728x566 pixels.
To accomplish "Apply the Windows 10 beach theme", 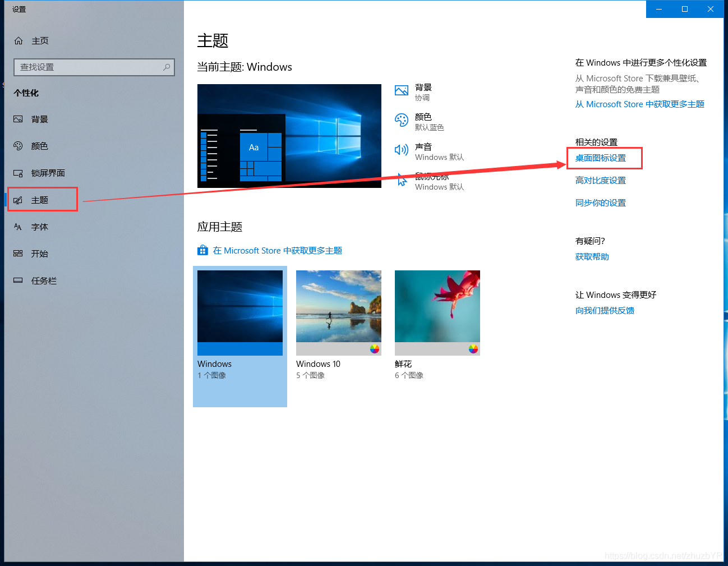I will 339,313.
